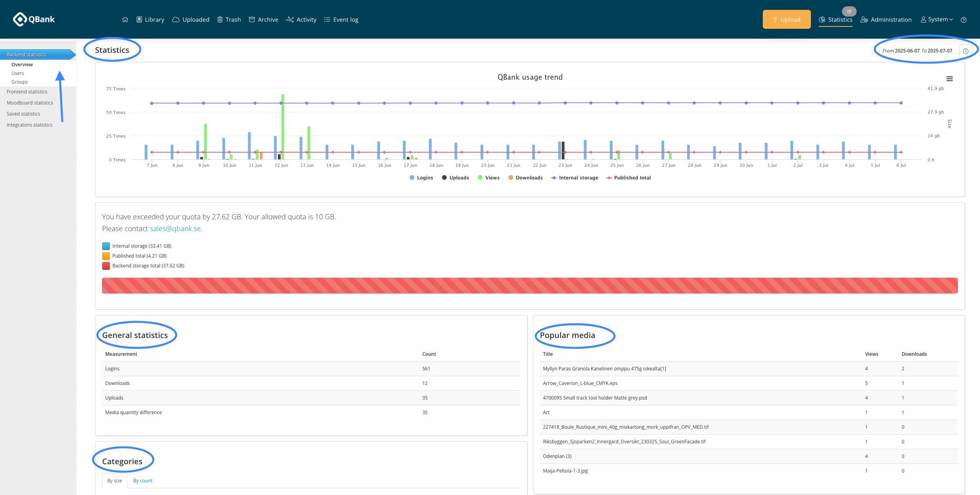Click the Downloads column header in Popular media
Image resolution: width=980 pixels, height=495 pixels.
tap(914, 354)
